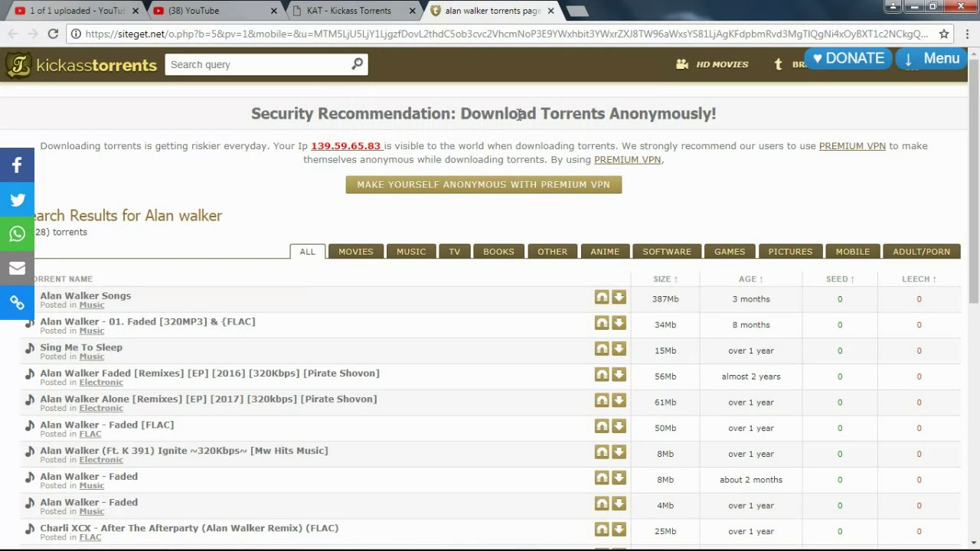The height and width of the screenshot is (551, 980).
Task: Select the ALL category tab
Action: tap(307, 251)
